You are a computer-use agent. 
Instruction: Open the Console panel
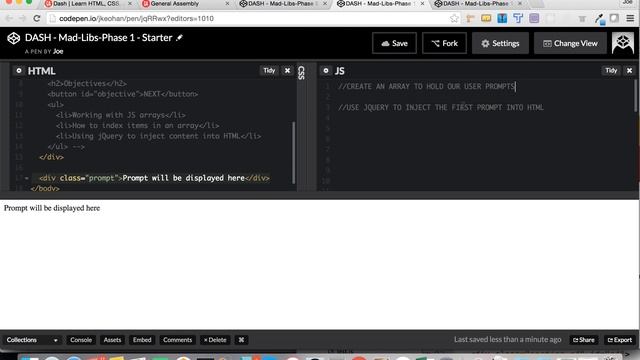click(81, 340)
